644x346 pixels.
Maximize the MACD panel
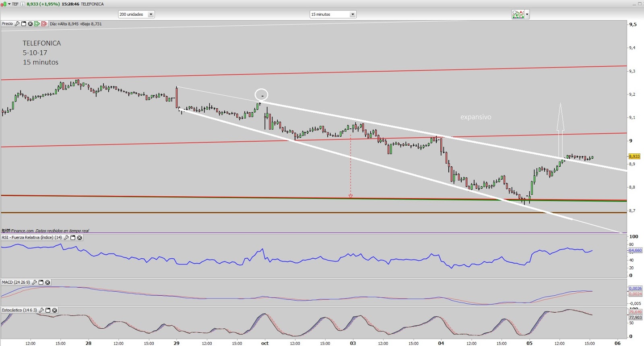coord(41,282)
